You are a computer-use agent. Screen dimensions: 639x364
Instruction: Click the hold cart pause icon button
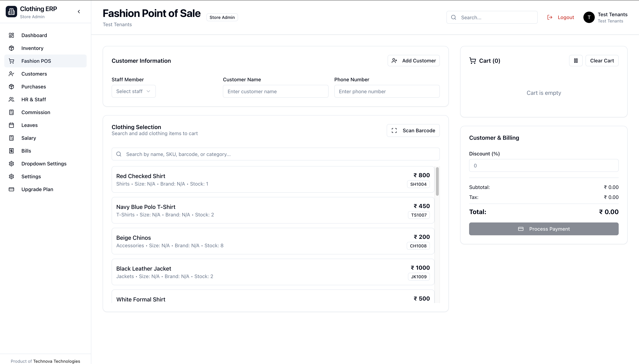point(576,61)
